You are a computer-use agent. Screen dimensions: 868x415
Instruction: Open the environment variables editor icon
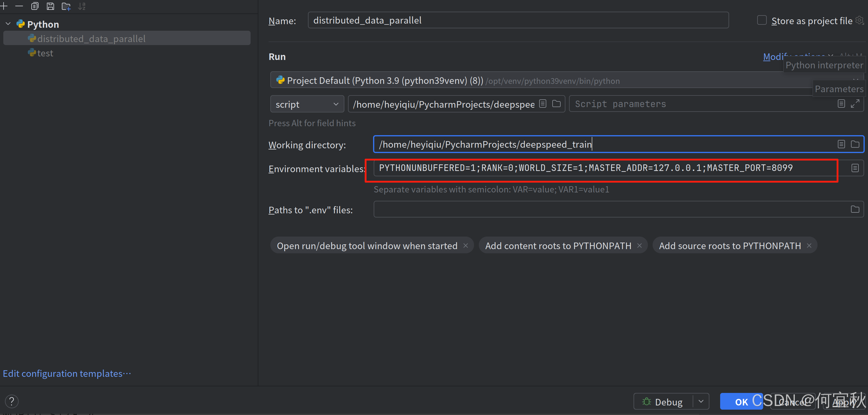click(x=855, y=168)
